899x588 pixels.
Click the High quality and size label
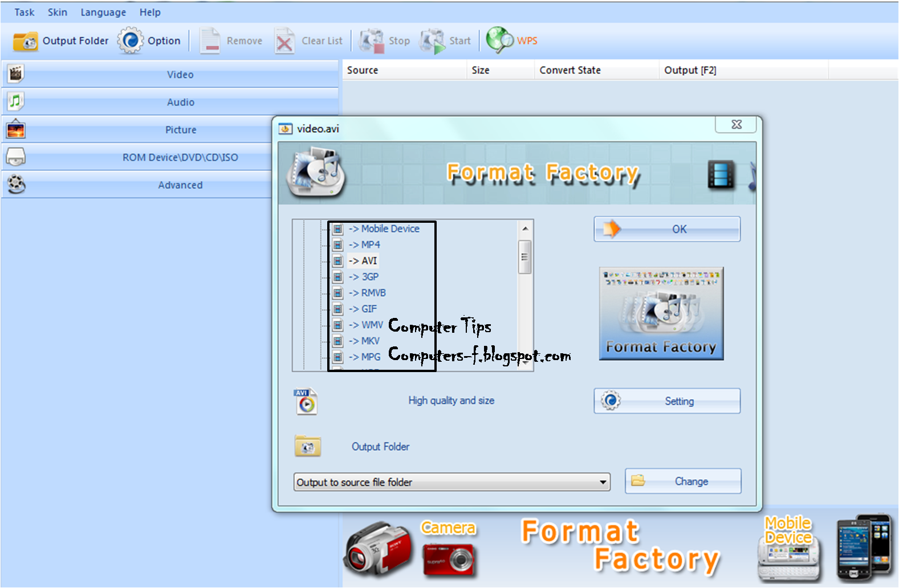point(451,401)
